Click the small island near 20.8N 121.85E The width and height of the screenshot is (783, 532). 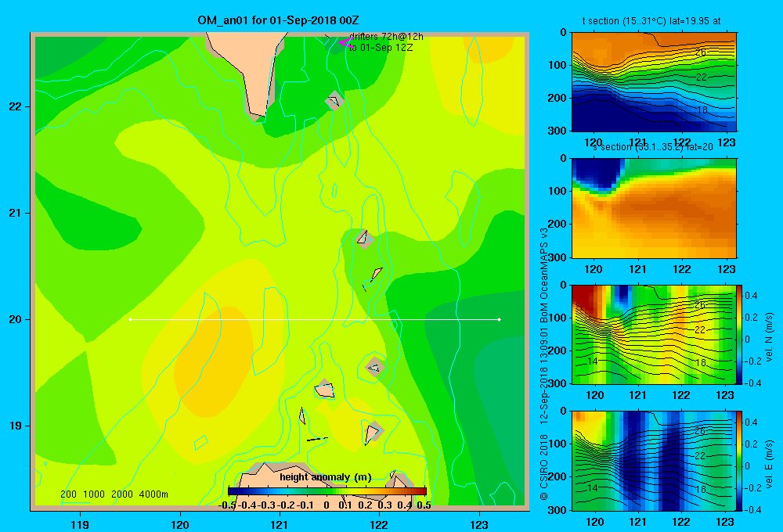click(364, 238)
